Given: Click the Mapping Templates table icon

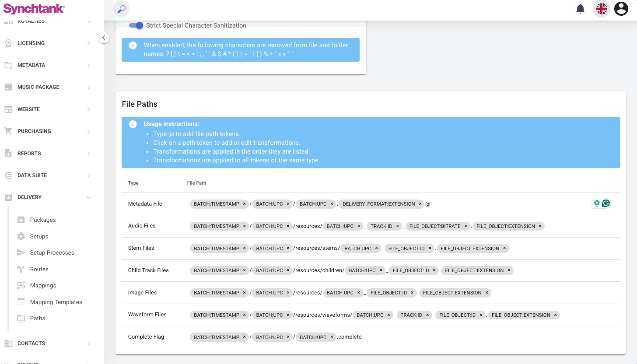Looking at the screenshot, I should (21, 302).
